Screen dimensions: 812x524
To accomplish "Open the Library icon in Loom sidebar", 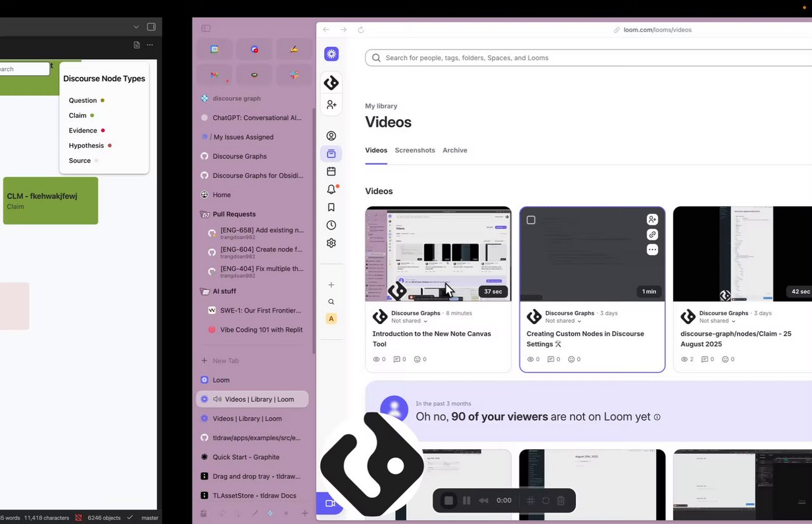I will tap(331, 154).
